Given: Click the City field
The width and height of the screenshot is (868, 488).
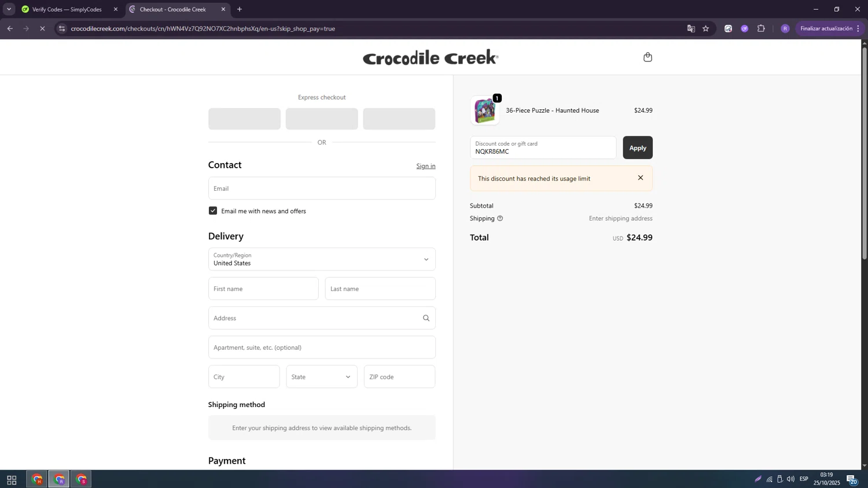Looking at the screenshot, I should [x=244, y=376].
